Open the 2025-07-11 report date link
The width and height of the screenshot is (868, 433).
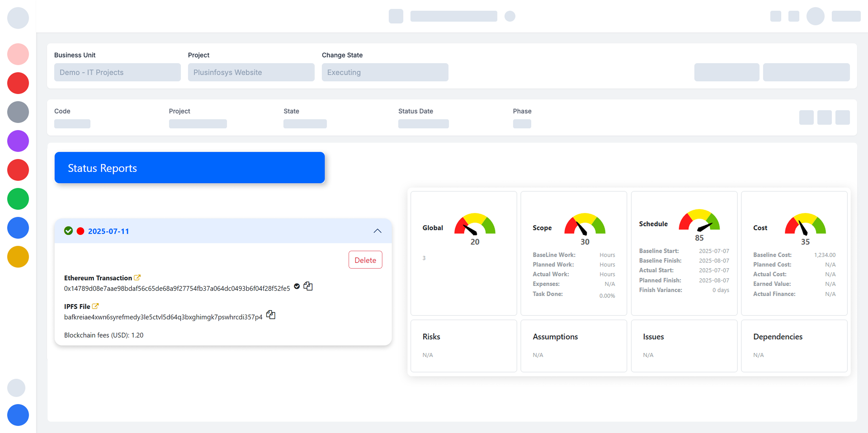(108, 231)
